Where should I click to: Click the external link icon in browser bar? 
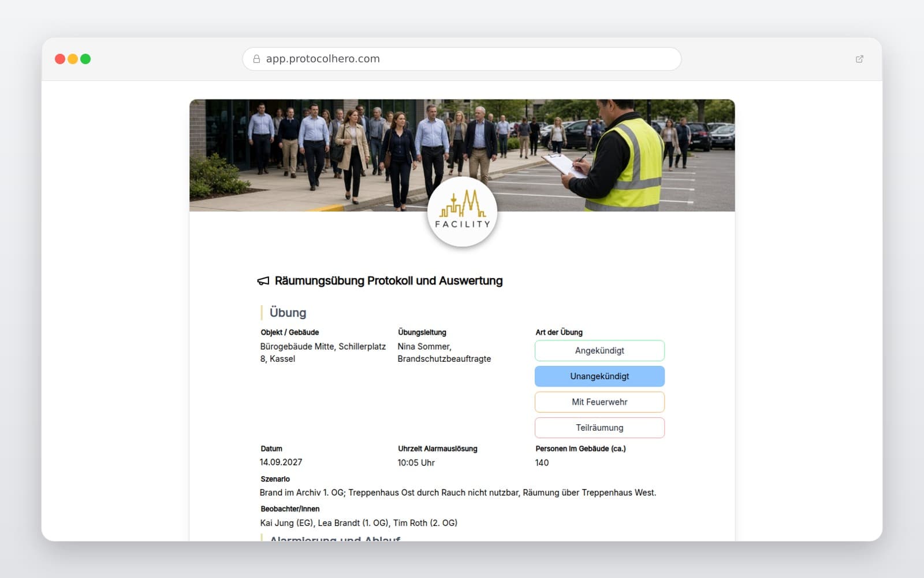pyautogui.click(x=859, y=59)
